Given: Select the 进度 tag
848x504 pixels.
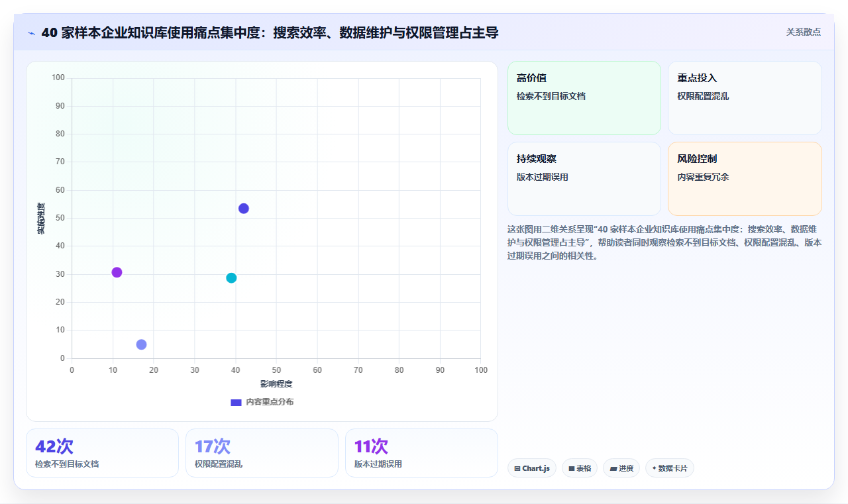Looking at the screenshot, I should [621, 468].
